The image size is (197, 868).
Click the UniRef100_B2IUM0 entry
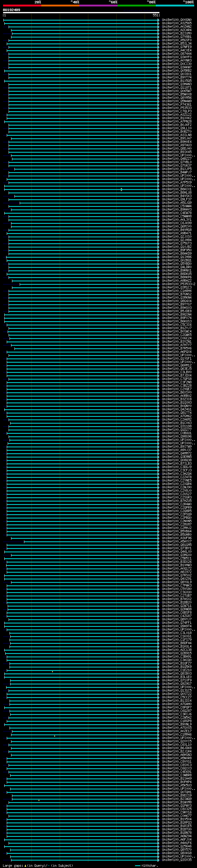pos(177,33)
